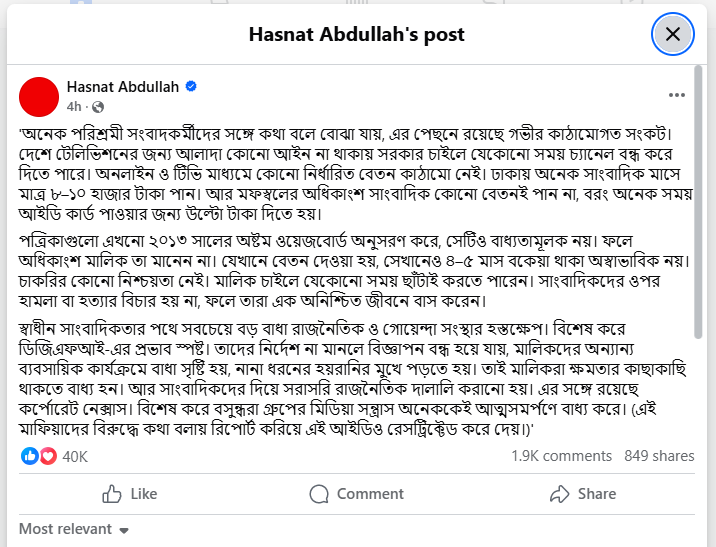Expand the Most relevant sorting dropdown
The height and width of the screenshot is (547, 716).
[x=74, y=529]
